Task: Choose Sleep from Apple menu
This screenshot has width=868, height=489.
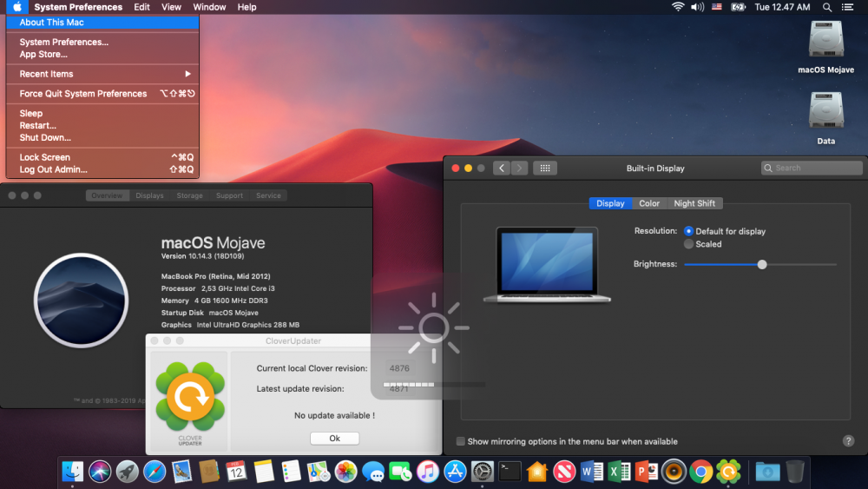Action: pyautogui.click(x=102, y=113)
